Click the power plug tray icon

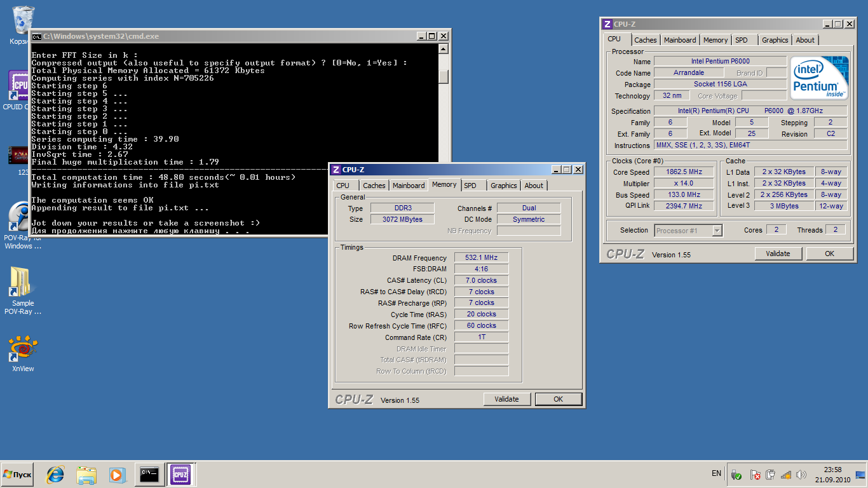click(771, 475)
